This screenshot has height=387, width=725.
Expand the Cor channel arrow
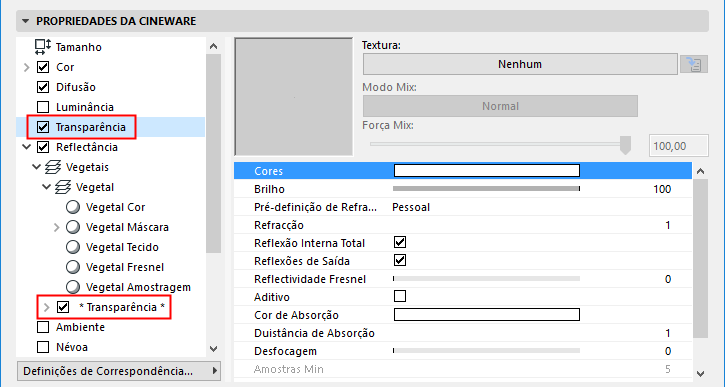click(x=27, y=68)
